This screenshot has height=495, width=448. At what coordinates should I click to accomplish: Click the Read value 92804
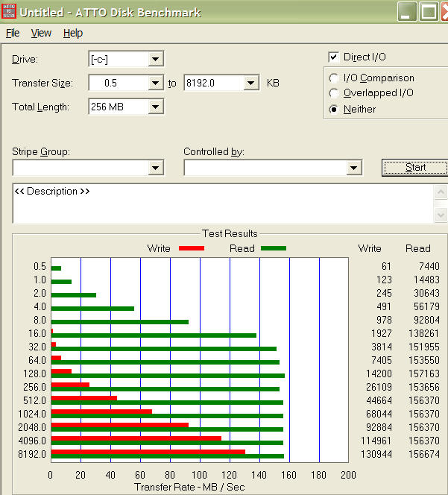click(x=426, y=320)
